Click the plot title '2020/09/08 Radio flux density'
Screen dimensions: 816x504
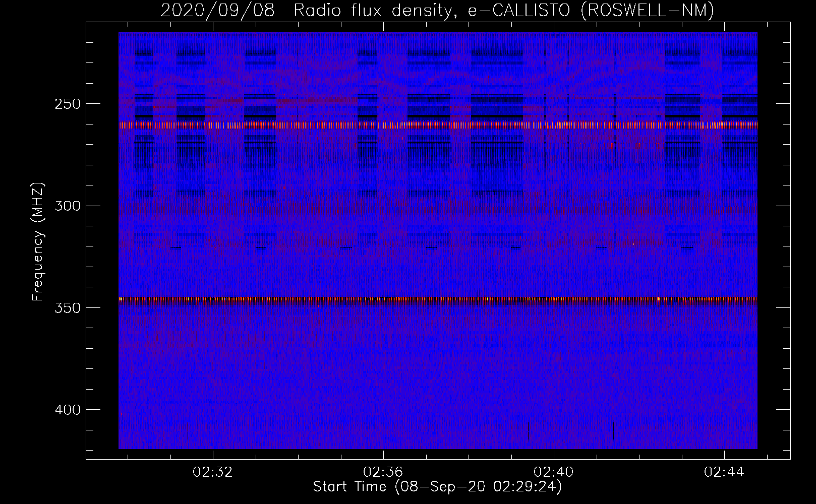click(437, 10)
